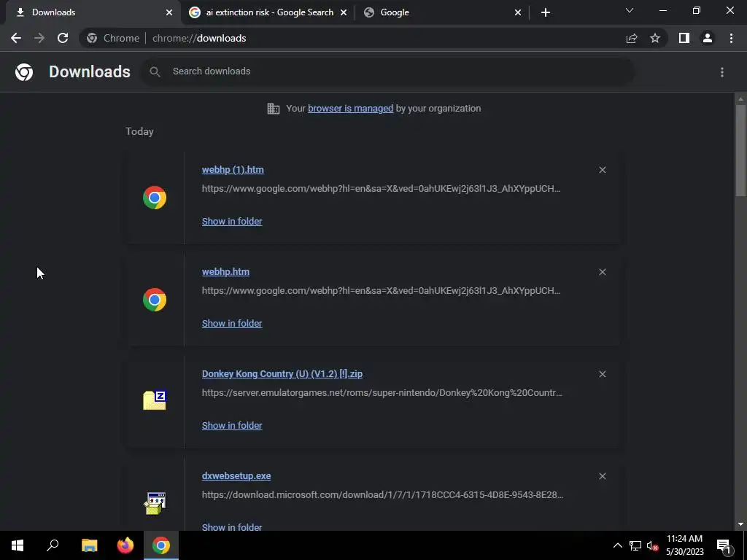
Task: Open the tab search chevron
Action: tap(630, 10)
